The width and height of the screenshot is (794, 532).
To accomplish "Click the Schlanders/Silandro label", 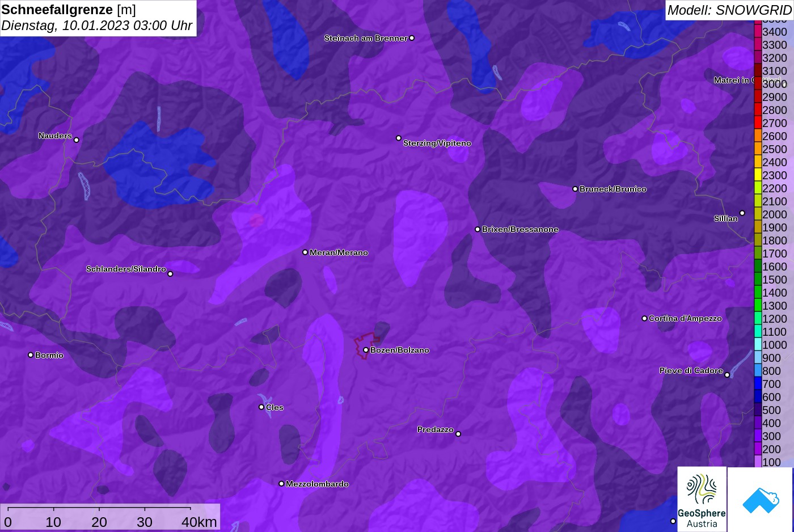I will click(x=126, y=269).
